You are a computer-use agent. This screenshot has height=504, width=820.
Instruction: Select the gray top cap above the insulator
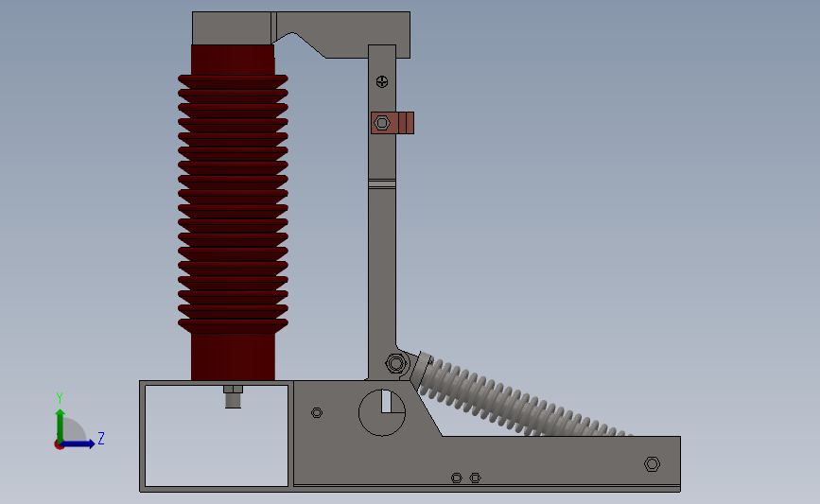click(232, 27)
